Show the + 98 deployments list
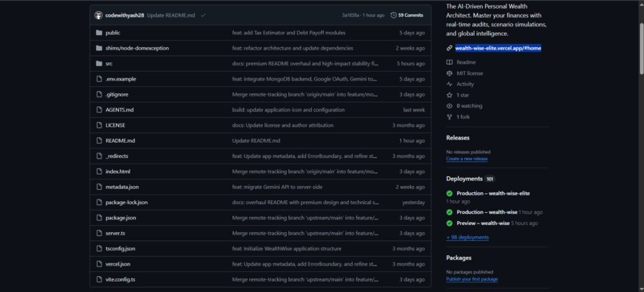The height and width of the screenshot is (292, 644). coord(467,238)
